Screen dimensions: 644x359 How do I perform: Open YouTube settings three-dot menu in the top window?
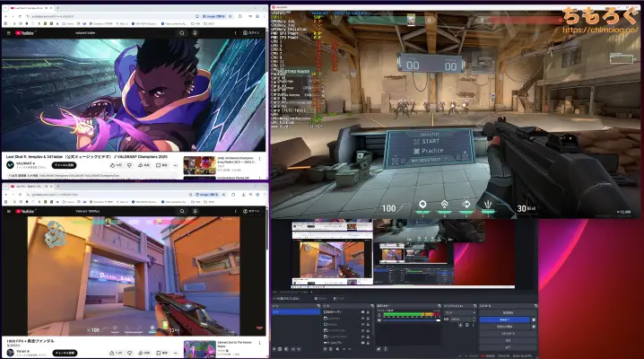click(235, 32)
